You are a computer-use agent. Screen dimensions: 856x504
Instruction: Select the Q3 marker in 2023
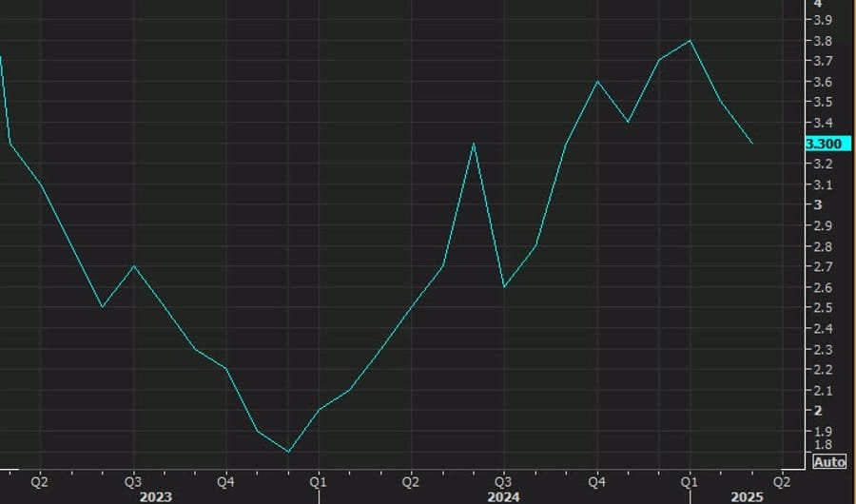[x=132, y=480]
